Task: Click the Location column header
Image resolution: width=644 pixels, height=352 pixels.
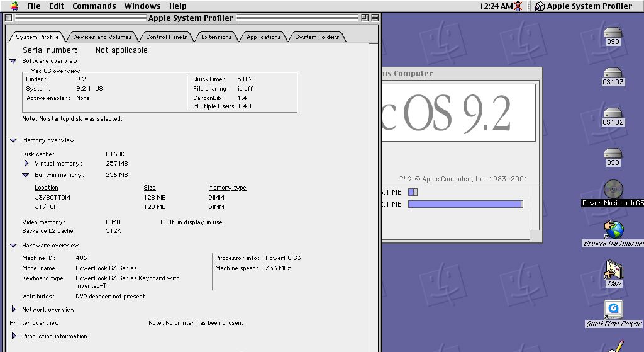Action: (47, 188)
